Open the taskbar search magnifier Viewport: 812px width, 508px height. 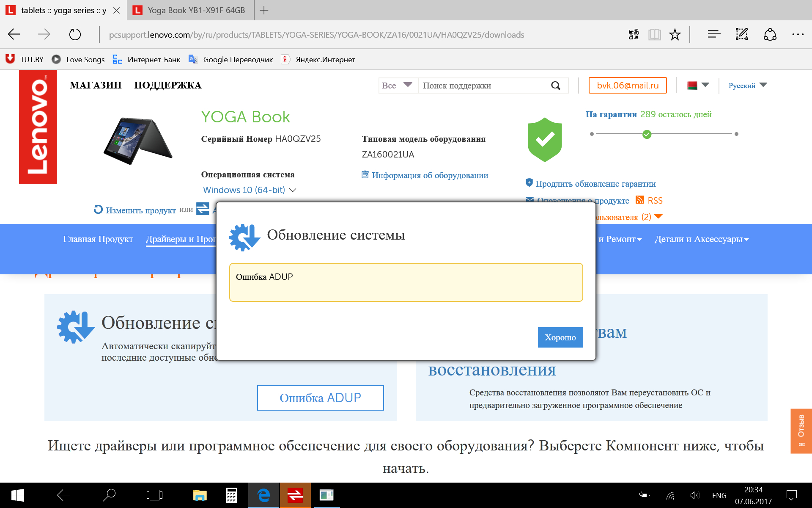coord(109,495)
